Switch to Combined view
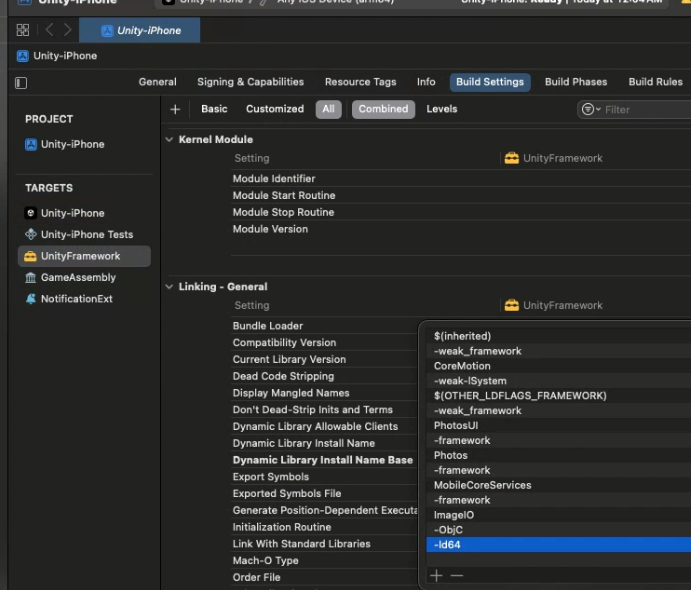Screen dimensions: 691x590 383,109
